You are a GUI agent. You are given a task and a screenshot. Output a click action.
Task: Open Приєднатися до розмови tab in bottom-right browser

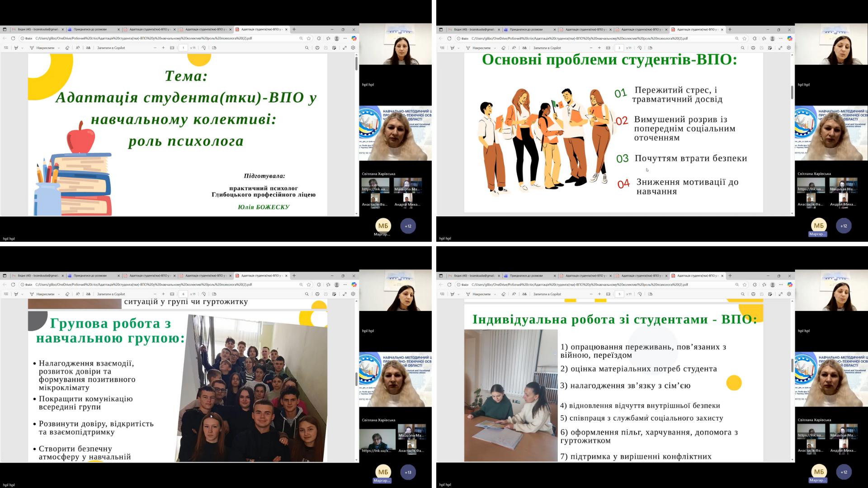[527, 276]
